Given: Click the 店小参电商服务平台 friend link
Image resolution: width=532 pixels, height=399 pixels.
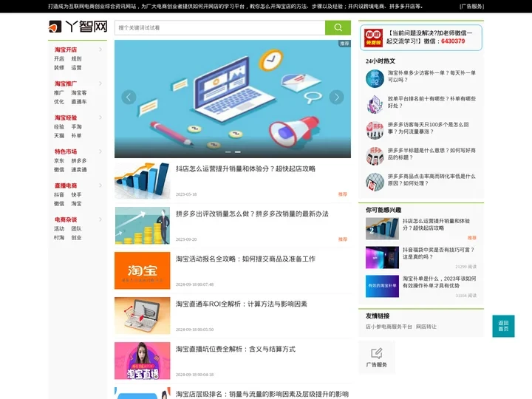Looking at the screenshot, I should click(389, 327).
